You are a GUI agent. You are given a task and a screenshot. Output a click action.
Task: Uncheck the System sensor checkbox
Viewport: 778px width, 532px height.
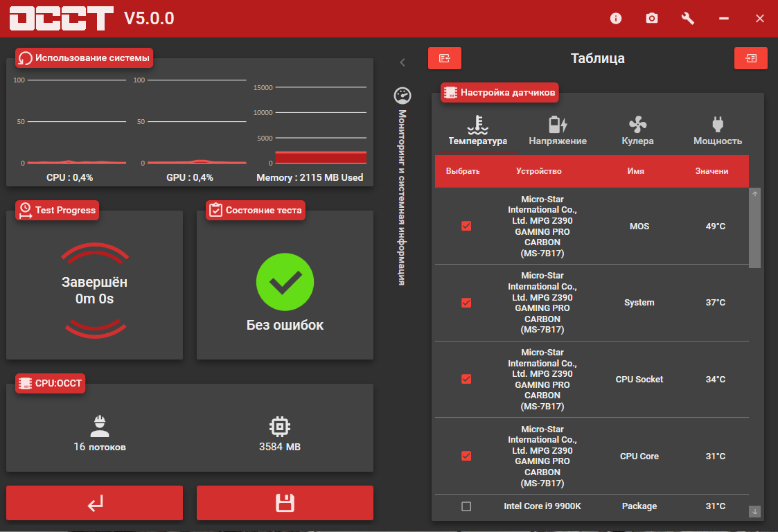click(x=466, y=303)
